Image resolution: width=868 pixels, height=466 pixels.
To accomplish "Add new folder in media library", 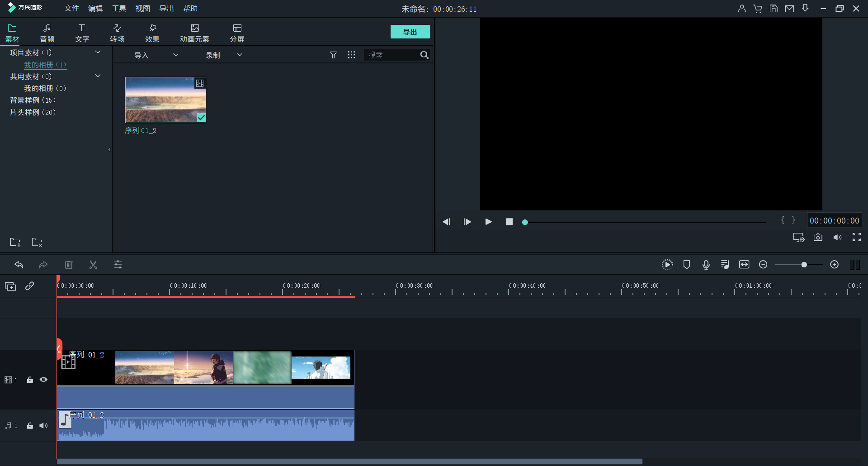I will click(x=15, y=243).
